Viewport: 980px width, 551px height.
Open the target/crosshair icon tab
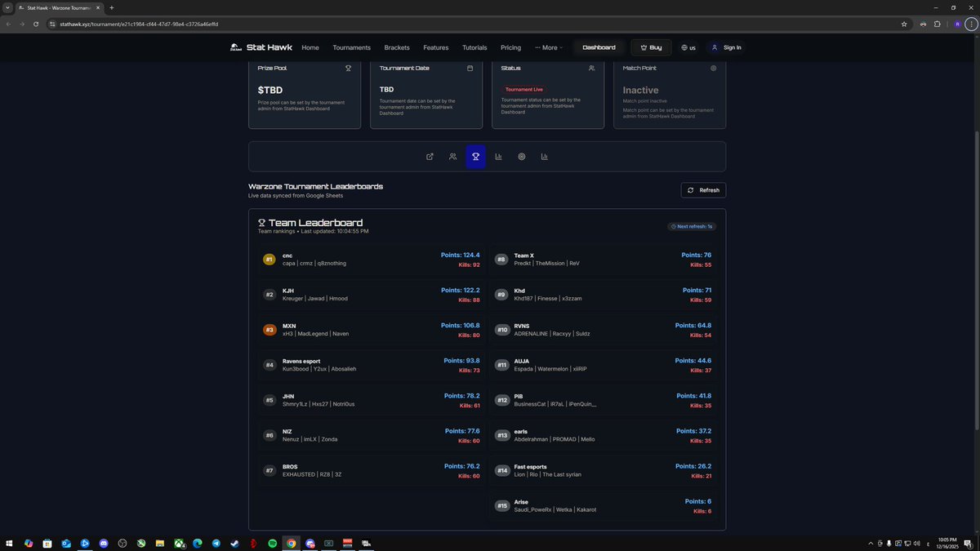(521, 157)
